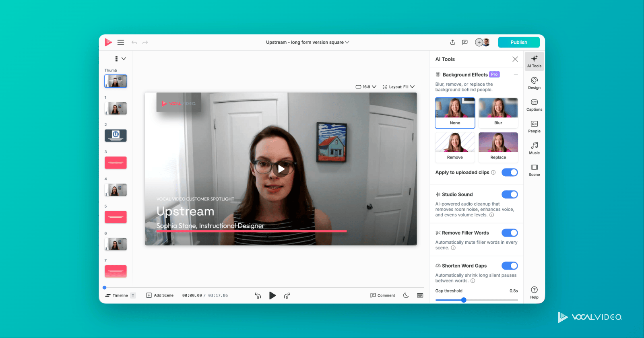Close the AI Tools panel

pyautogui.click(x=515, y=59)
